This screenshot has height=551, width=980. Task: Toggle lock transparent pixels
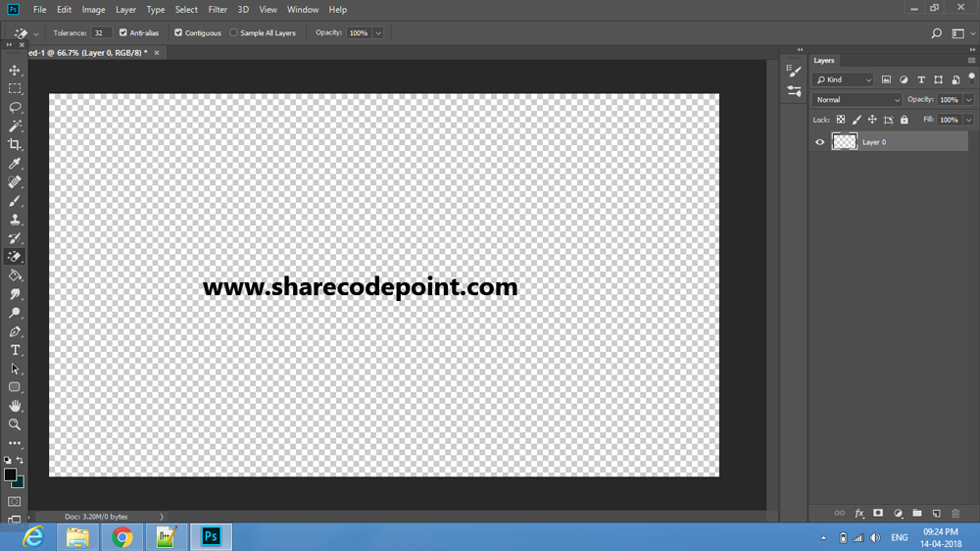[x=841, y=120]
